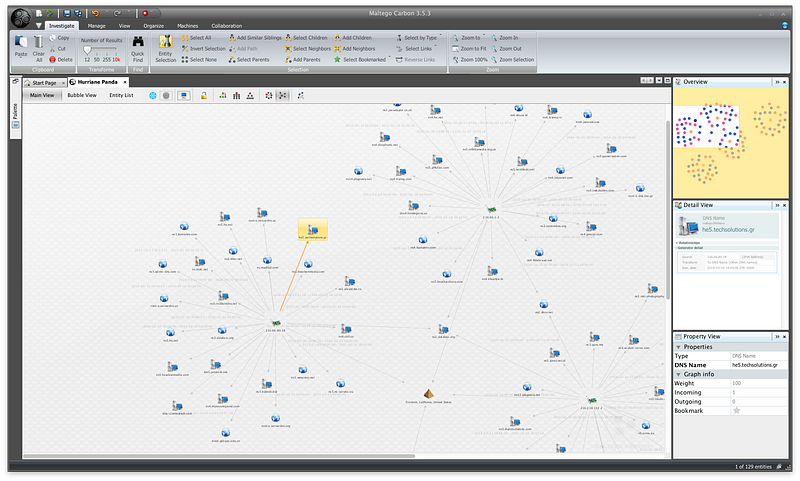Screen dimensions: 800x481
Task: Open the Select by Type dropdown
Action: pyautogui.click(x=419, y=38)
